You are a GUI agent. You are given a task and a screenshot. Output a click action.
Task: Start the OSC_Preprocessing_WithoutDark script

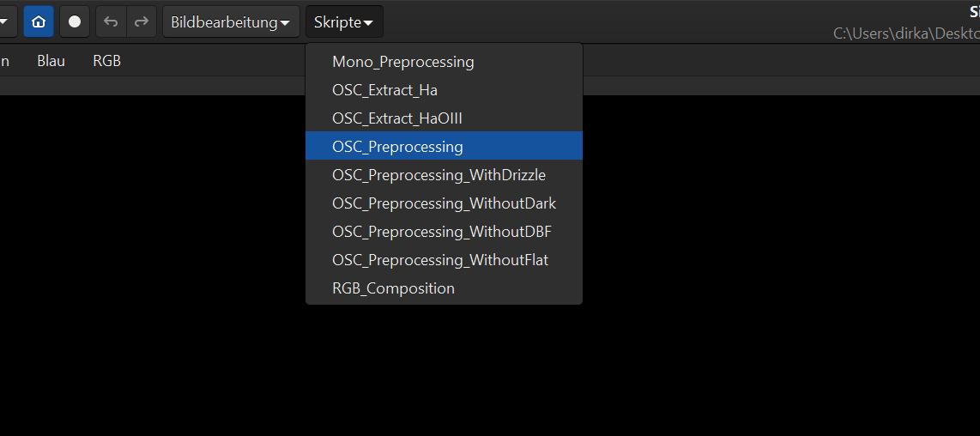444,203
